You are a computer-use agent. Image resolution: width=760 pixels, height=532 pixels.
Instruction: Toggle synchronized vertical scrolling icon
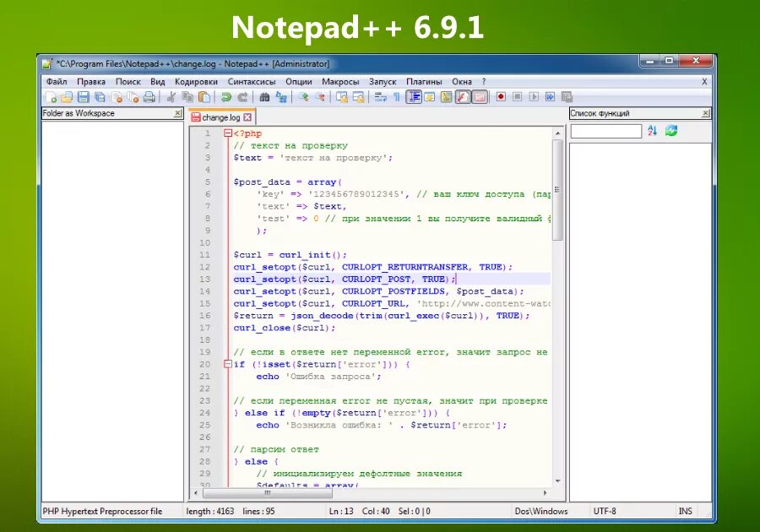coord(342,97)
